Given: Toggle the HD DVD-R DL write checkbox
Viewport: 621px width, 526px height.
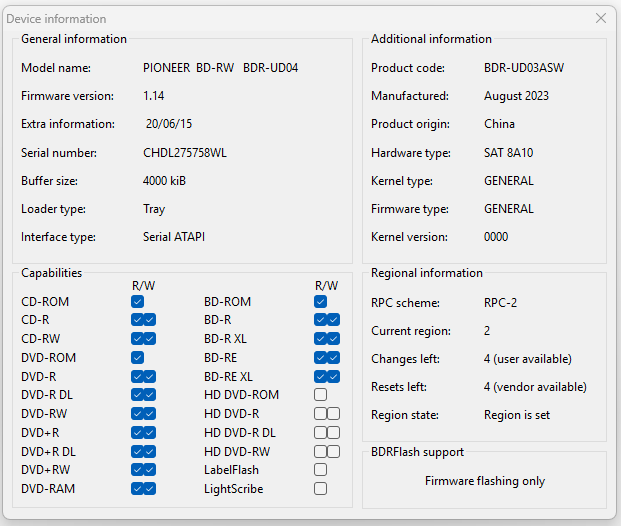Looking at the screenshot, I should click(333, 433).
